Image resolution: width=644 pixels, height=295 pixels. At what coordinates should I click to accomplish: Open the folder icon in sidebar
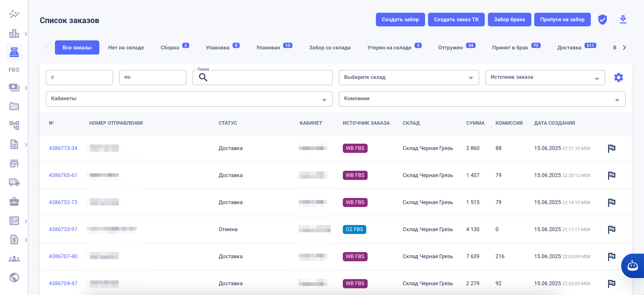[14, 107]
